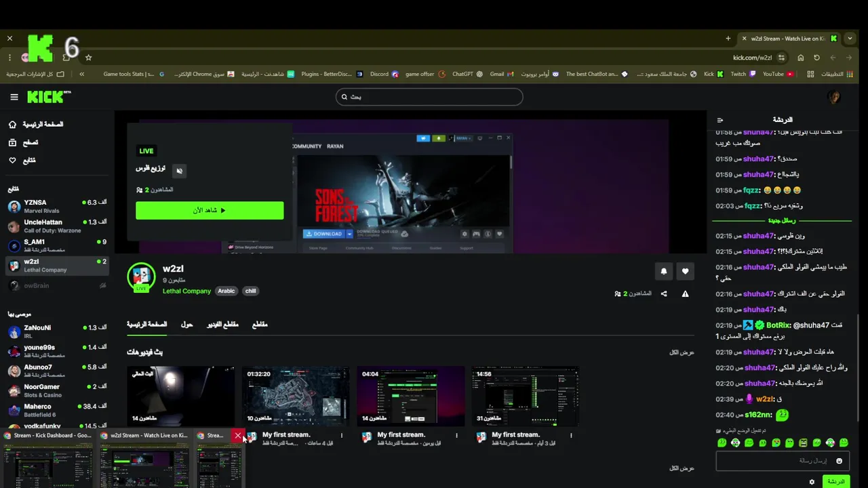Expand hidden bookmarks chevron
This screenshot has width=868, height=488.
[x=81, y=74]
